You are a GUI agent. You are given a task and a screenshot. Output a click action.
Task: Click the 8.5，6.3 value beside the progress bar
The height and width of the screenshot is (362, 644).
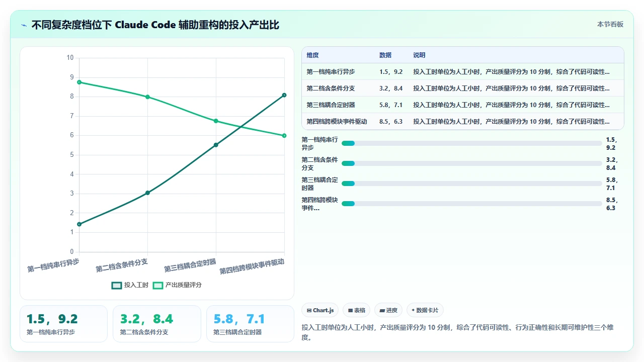(612, 204)
